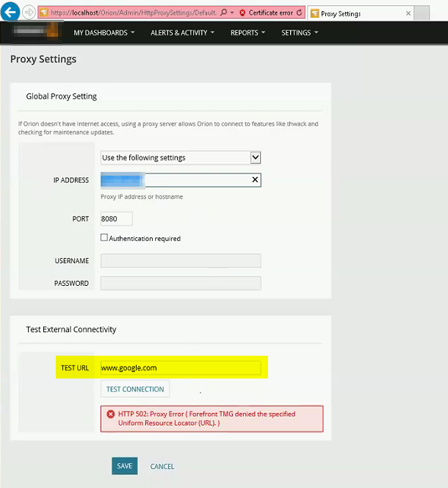
Task: Click the refresh icon in address bar
Action: click(x=300, y=12)
